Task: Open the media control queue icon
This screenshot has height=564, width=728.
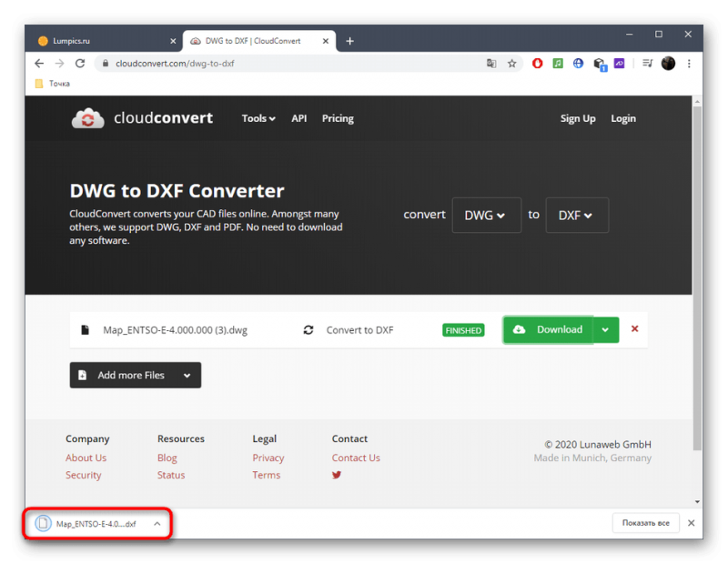Action: pyautogui.click(x=647, y=63)
